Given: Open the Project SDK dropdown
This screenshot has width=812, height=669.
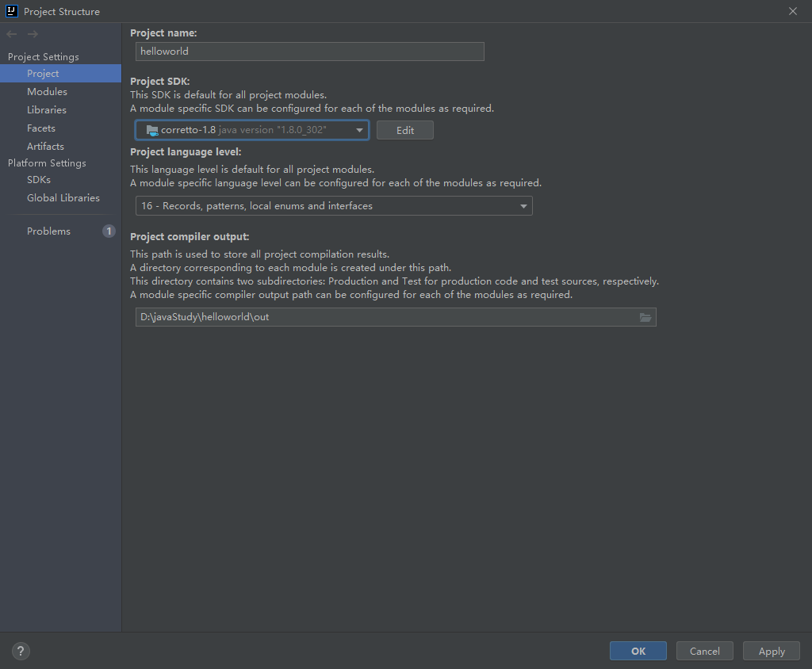Looking at the screenshot, I should click(x=251, y=130).
